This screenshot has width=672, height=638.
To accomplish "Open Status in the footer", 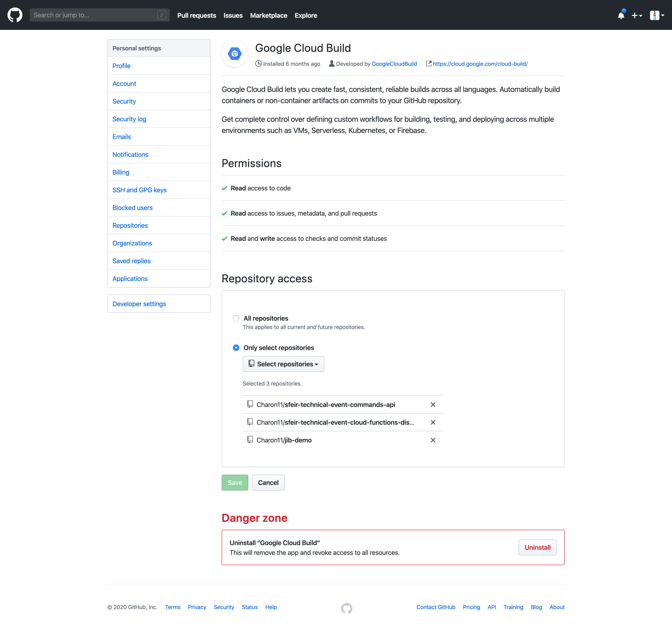I will 250,607.
